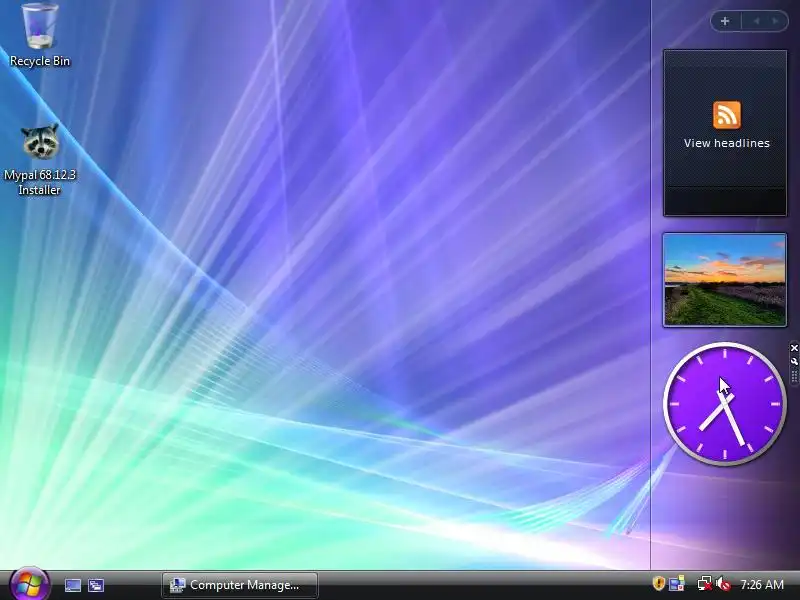The height and width of the screenshot is (600, 800).
Task: Click the muted volume tray icon
Action: 723,584
